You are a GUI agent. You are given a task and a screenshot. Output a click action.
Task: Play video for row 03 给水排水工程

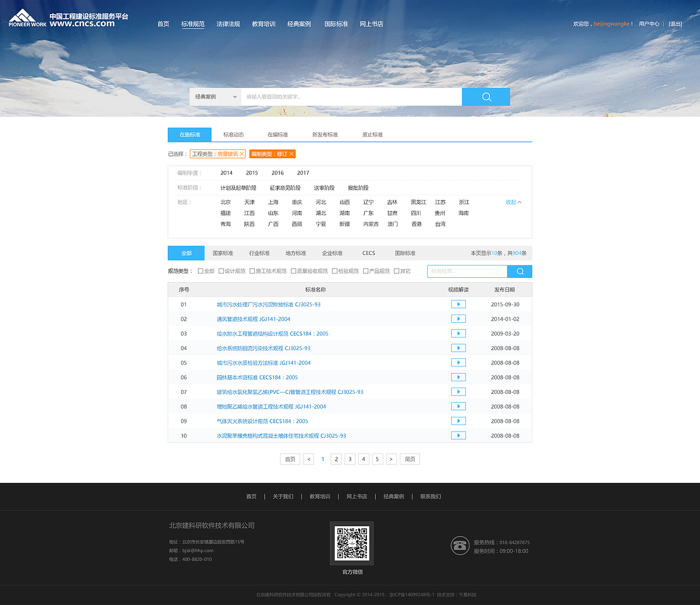[x=458, y=334]
